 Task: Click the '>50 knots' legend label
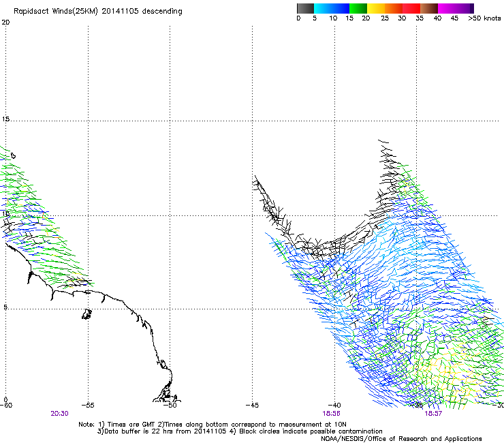(484, 18)
